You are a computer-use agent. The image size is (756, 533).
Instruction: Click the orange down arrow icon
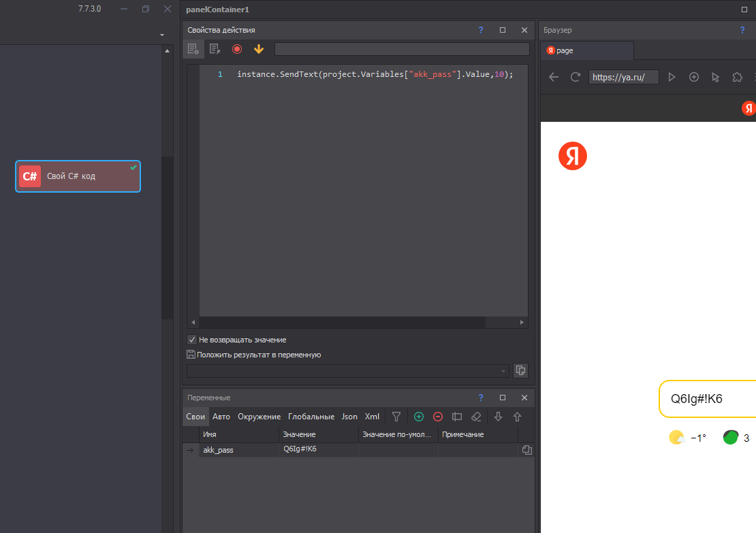click(258, 49)
